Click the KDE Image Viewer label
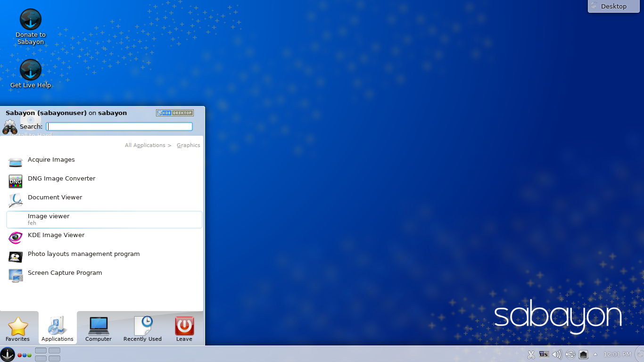 point(56,235)
